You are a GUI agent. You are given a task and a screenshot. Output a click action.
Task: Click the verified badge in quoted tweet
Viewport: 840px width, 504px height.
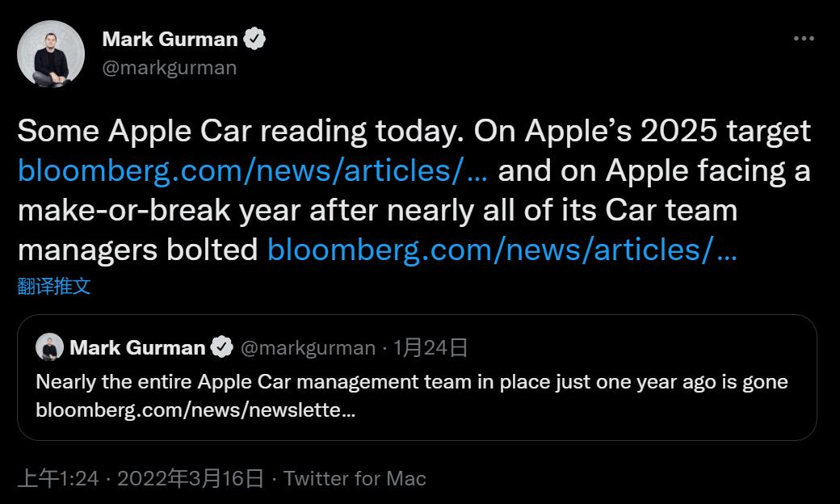point(221,348)
